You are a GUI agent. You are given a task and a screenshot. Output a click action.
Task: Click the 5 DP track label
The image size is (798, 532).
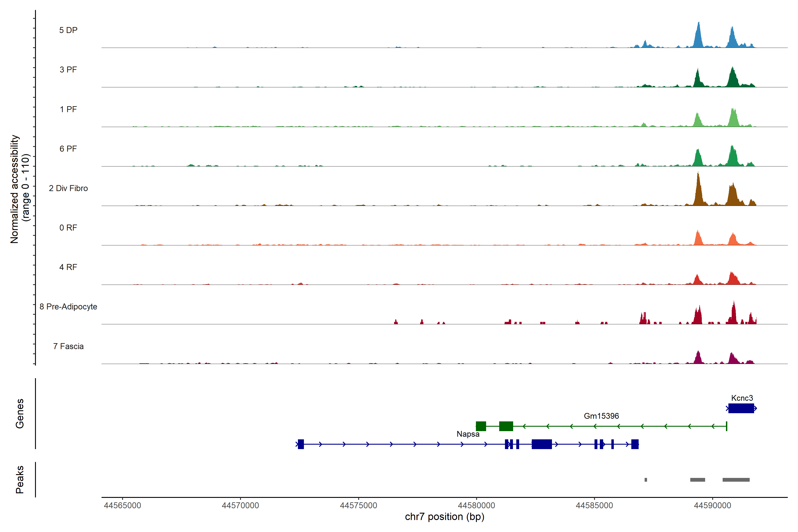pos(68,30)
